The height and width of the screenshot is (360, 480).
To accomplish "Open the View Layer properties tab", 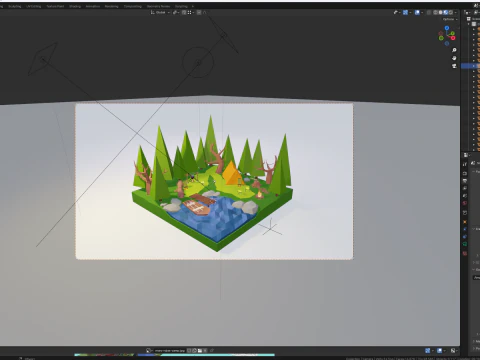I will pos(465,188).
